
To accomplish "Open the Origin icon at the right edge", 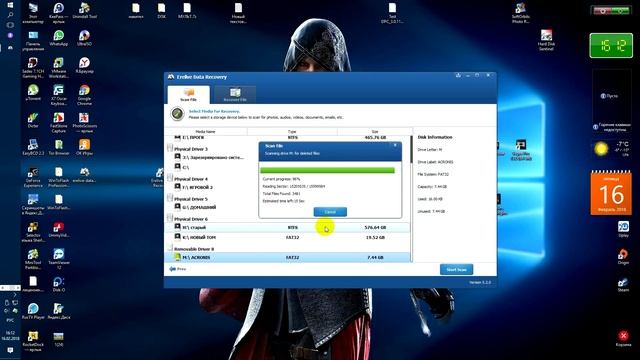I will pos(623,257).
